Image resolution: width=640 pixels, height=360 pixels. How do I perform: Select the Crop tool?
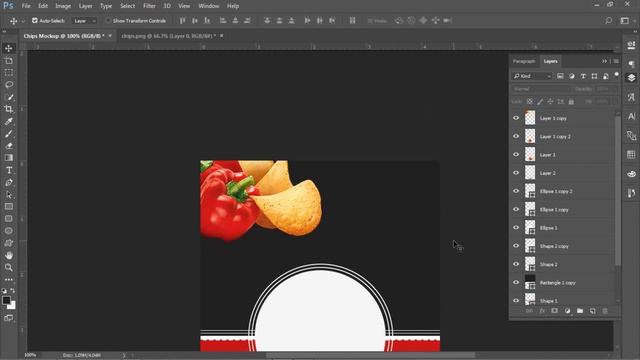9,109
